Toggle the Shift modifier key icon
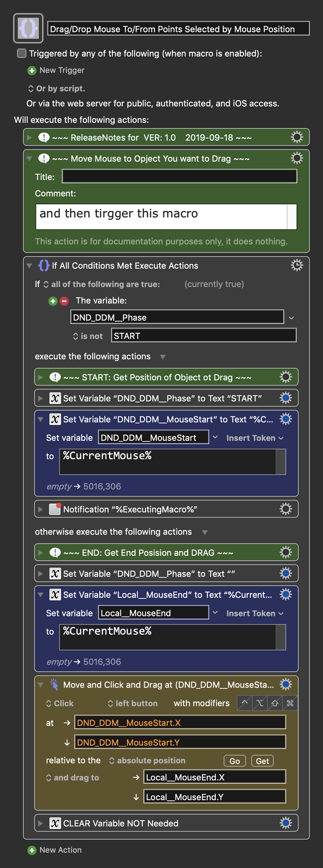323x868 pixels. pos(275,703)
